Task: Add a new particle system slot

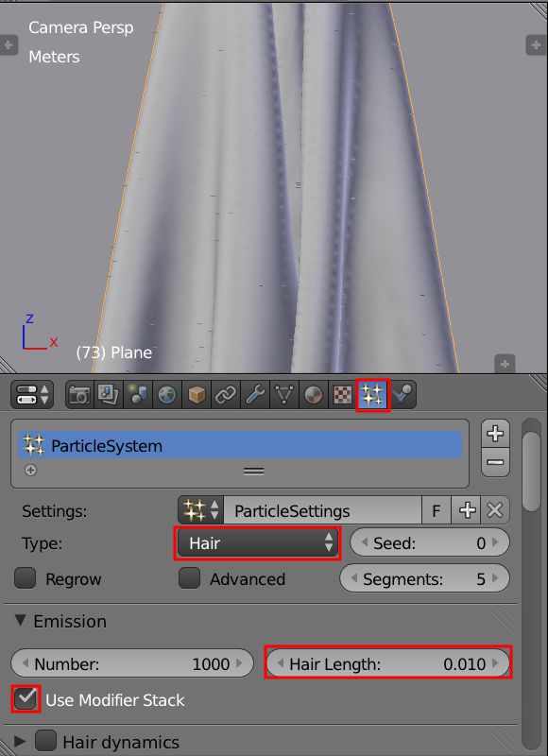Action: pyautogui.click(x=495, y=434)
